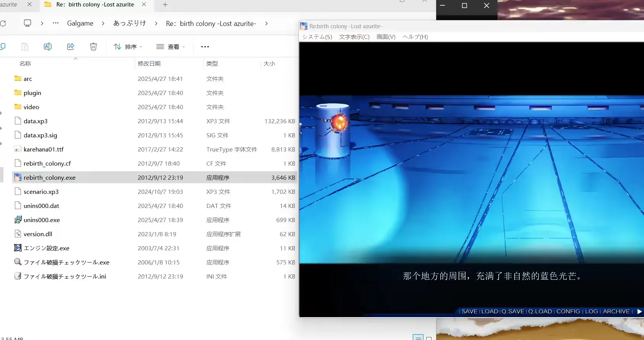
Task: Click the current folder name in the address bar
Action: coord(211,23)
